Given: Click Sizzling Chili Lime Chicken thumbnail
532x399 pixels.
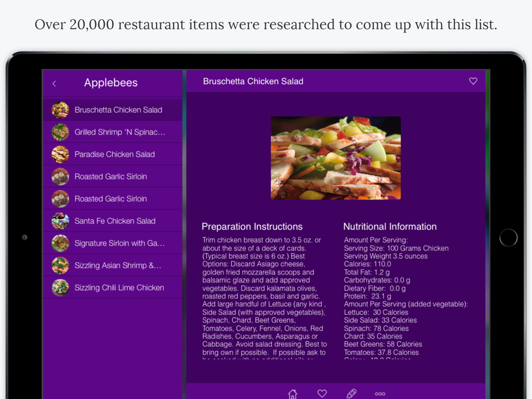Looking at the screenshot, I should pos(60,288).
